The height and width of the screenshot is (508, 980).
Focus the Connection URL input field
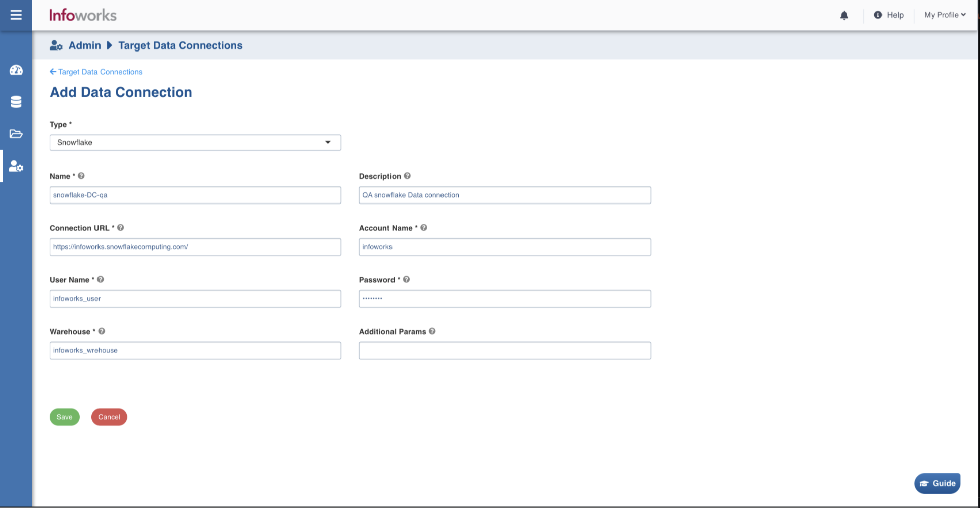coord(195,247)
